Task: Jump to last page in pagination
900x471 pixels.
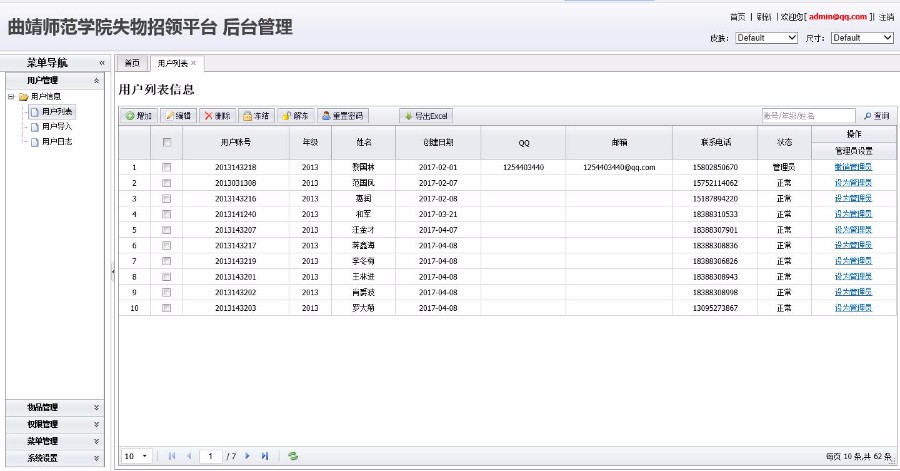Action: click(265, 456)
